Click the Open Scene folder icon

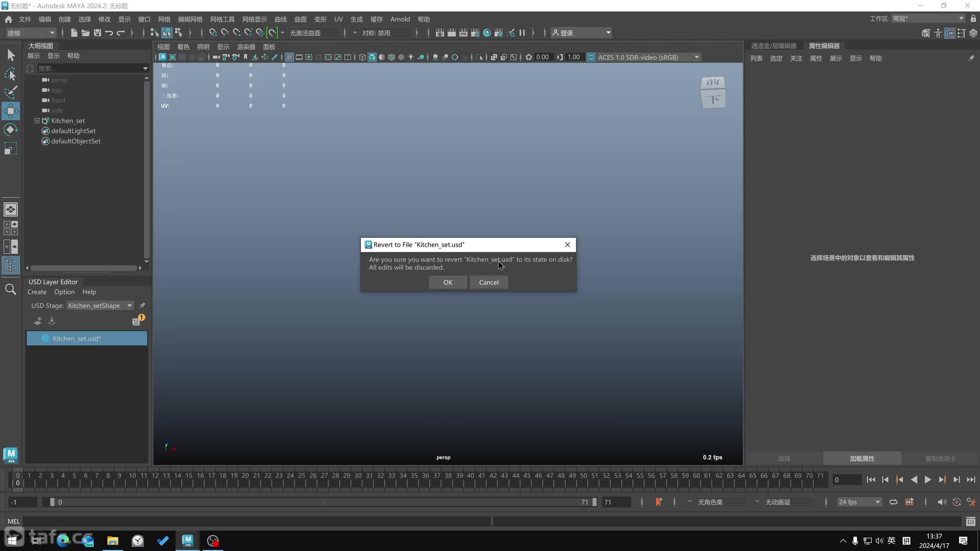(86, 33)
